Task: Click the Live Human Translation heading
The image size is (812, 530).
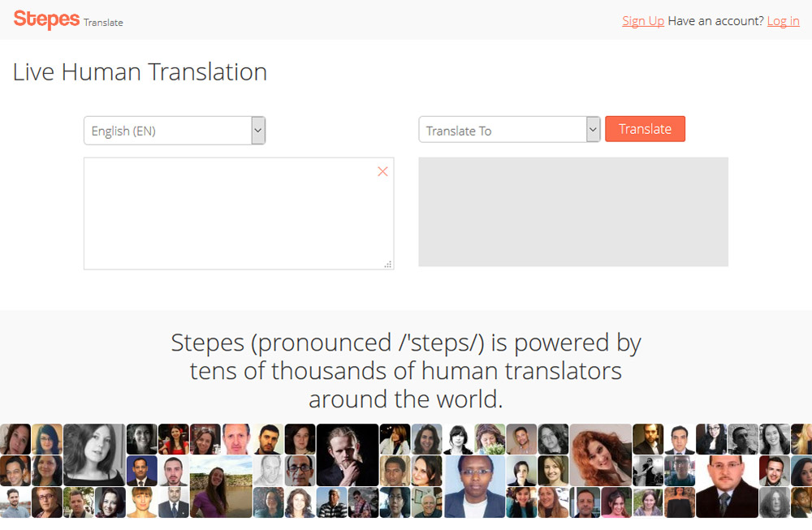Action: click(x=140, y=72)
